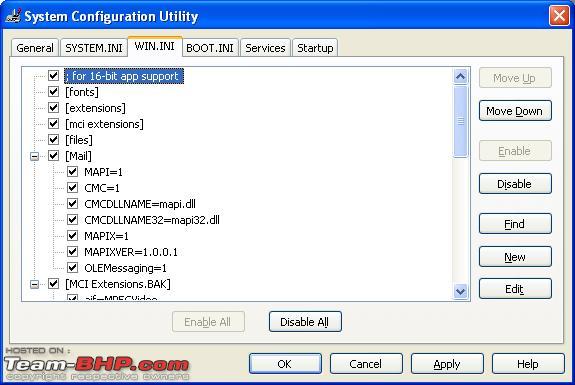This screenshot has height=385, width=575.
Task: Click the Disable All button
Action: [x=305, y=322]
